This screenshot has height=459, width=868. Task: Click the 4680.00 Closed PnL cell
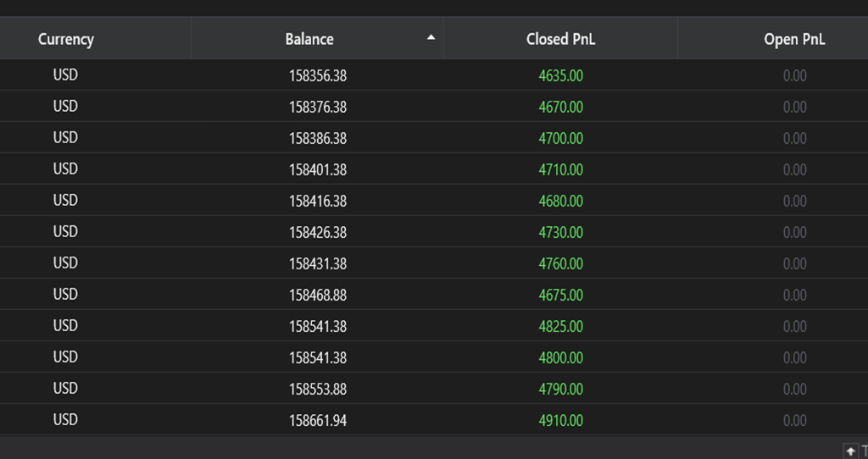click(560, 202)
